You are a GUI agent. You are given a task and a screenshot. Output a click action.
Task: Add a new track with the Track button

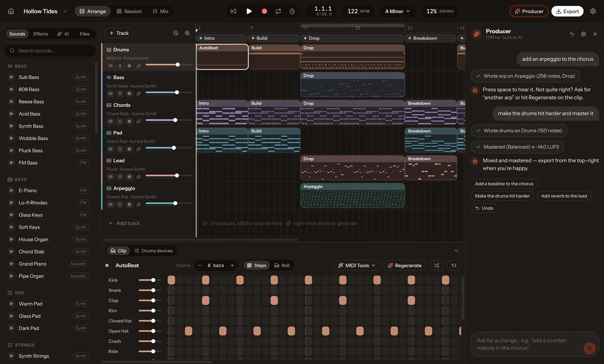click(x=119, y=33)
